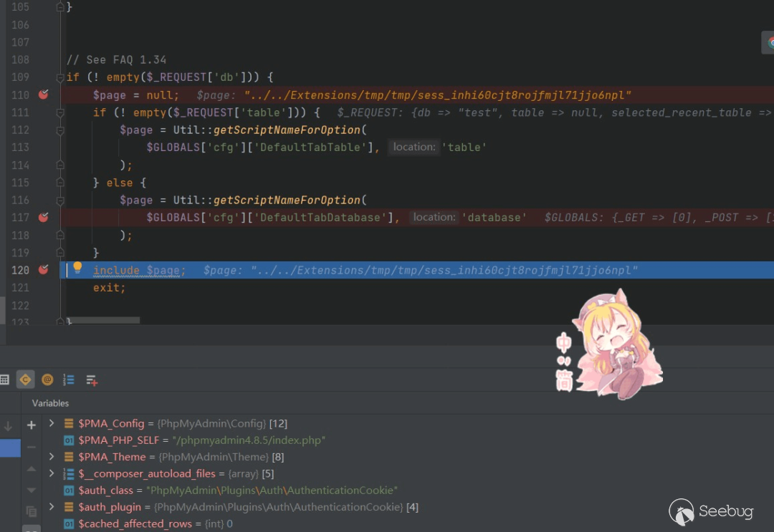Click the orange @ icon in debug toolbar
The height and width of the screenshot is (532, 774).
[47, 379]
